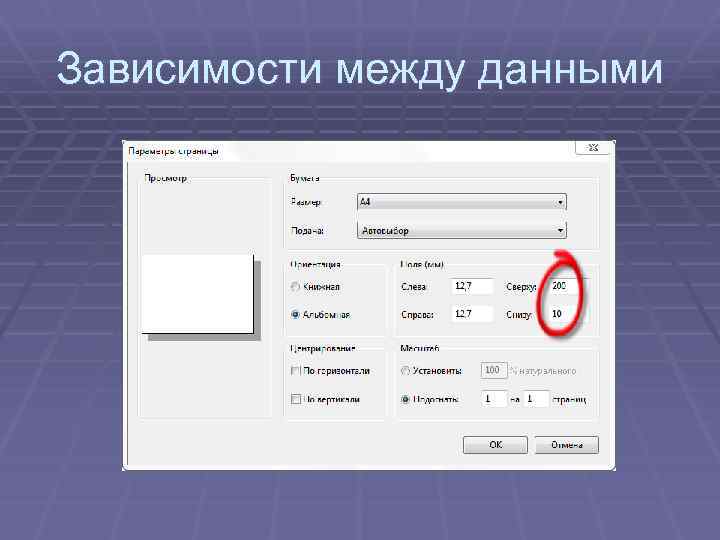This screenshot has width=720, height=540.
Task: Click the landscape page preview thumbnail
Action: point(197,294)
